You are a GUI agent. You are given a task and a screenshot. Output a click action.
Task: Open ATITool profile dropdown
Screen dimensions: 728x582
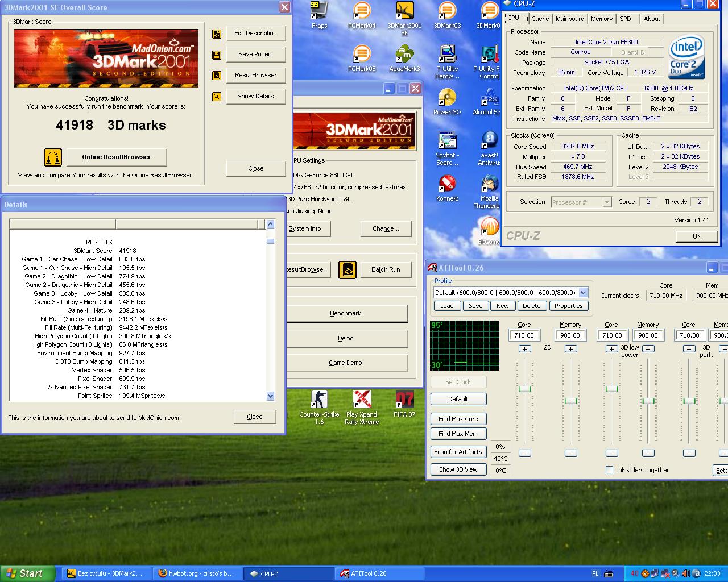click(584, 293)
